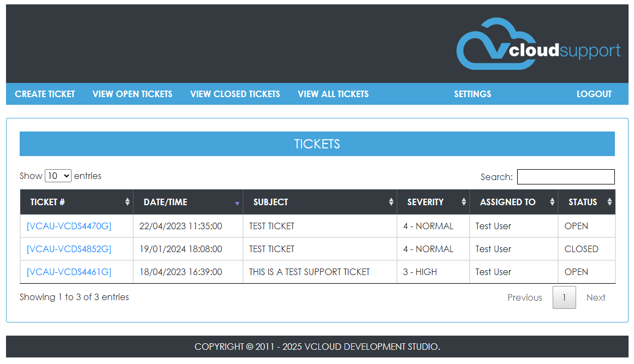Viewport: 634px width, 364px height.
Task: Click the Previous pagination button
Action: click(x=524, y=297)
